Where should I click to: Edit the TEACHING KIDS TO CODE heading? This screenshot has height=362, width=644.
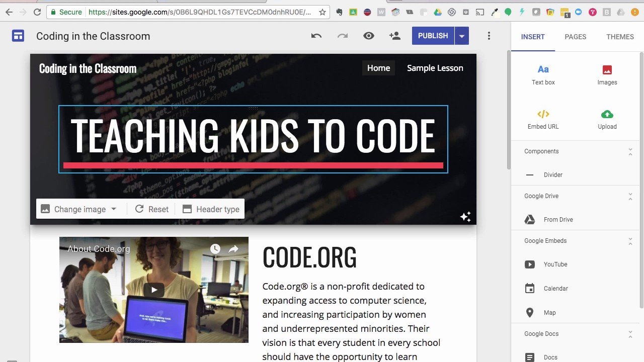click(x=253, y=136)
